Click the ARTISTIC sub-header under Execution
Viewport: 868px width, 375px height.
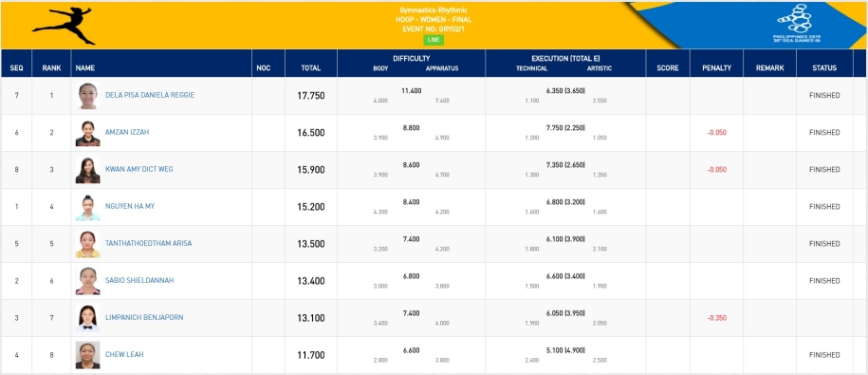599,68
